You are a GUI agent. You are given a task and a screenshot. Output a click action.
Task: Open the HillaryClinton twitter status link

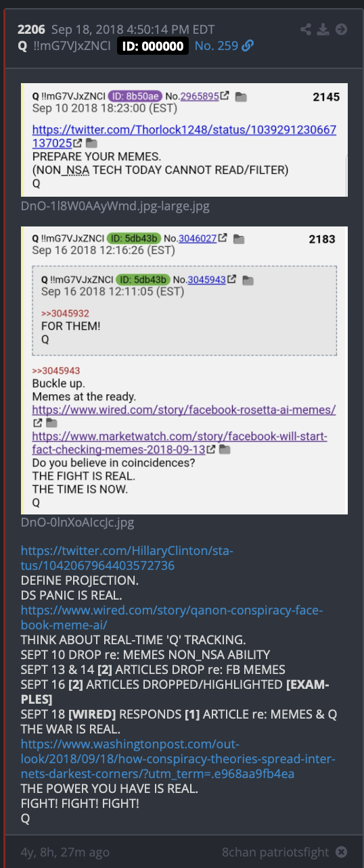[x=127, y=558]
